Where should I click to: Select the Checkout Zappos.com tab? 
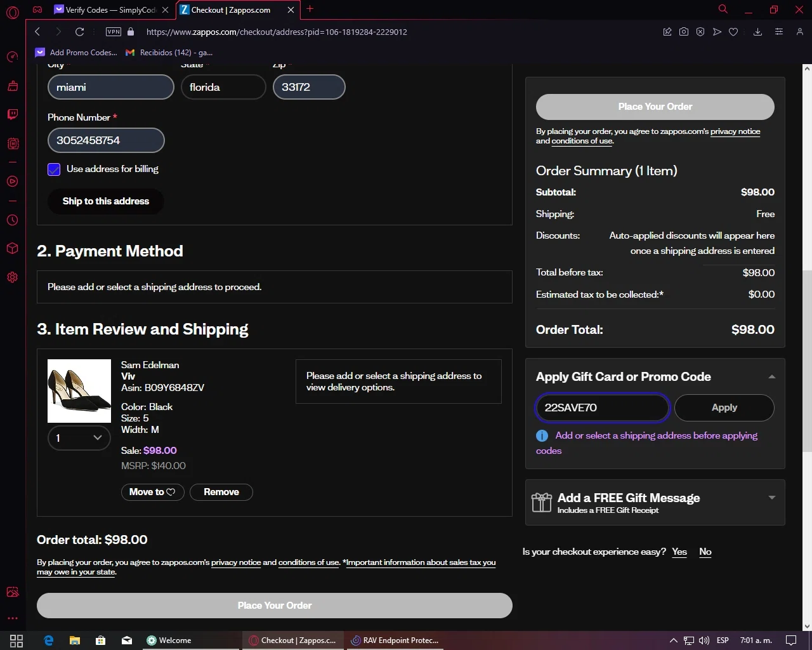[231, 10]
